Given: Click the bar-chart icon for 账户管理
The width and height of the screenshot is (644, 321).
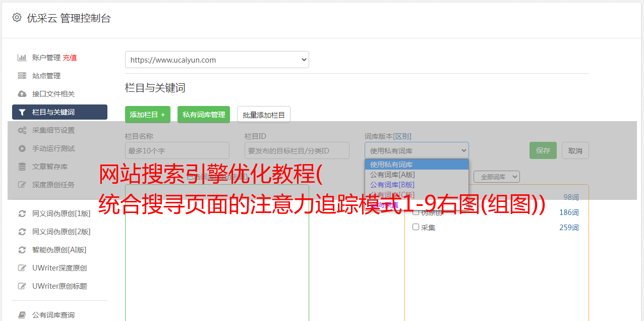Looking at the screenshot, I should (x=22, y=58).
